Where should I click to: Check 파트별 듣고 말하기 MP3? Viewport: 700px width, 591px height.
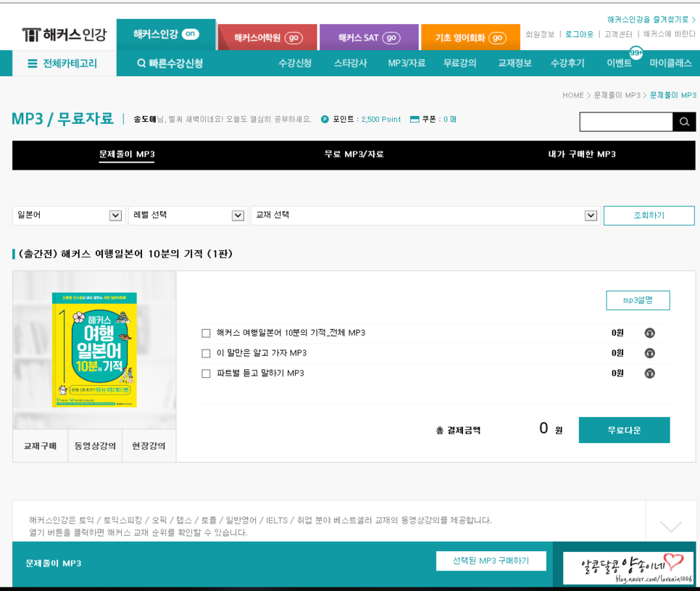pyautogui.click(x=206, y=373)
